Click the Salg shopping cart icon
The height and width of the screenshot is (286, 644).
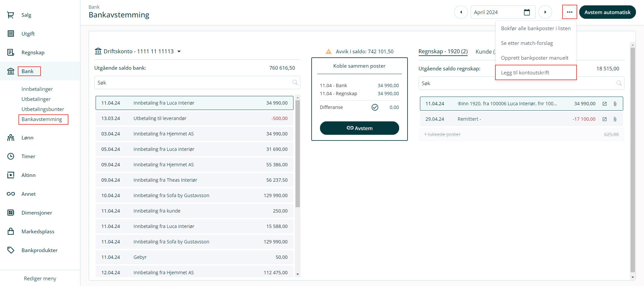click(x=11, y=15)
